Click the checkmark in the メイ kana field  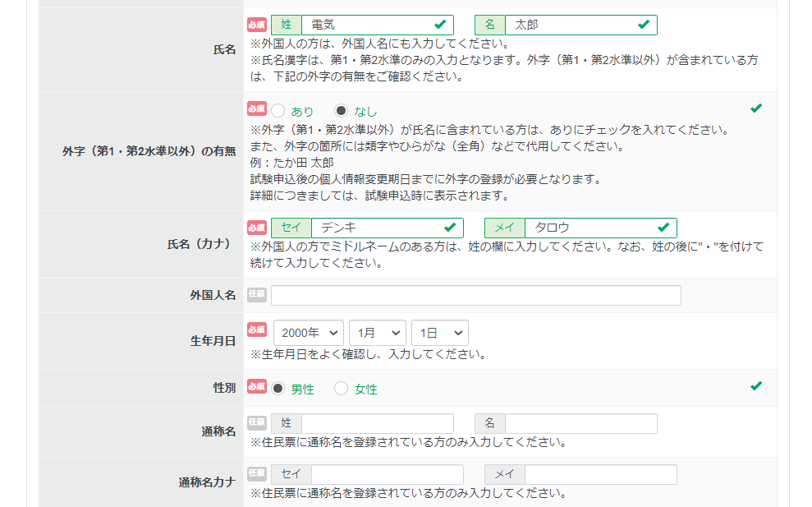coord(663,228)
